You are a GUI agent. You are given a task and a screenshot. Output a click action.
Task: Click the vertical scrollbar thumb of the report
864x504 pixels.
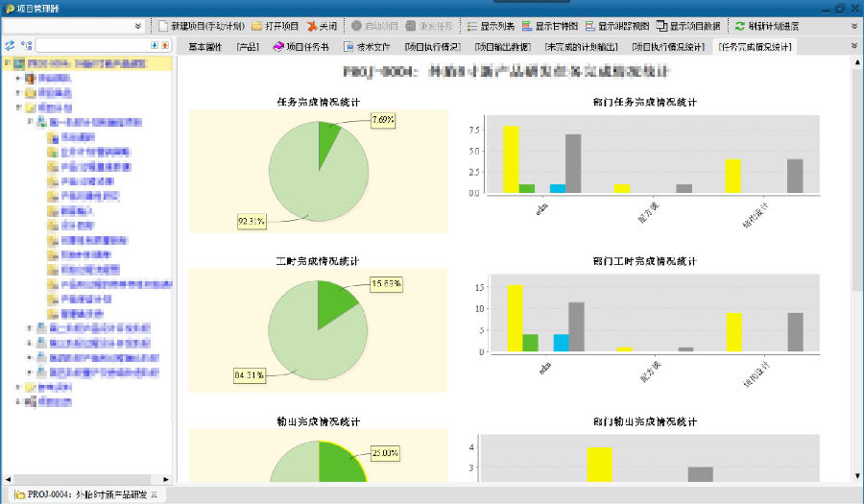[857, 179]
